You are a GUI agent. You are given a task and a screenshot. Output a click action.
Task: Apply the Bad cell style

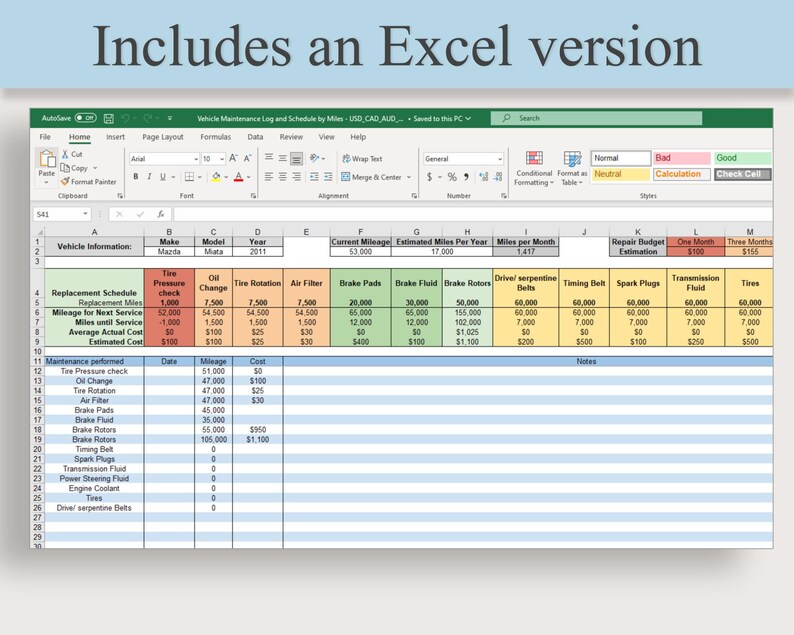coord(682,158)
